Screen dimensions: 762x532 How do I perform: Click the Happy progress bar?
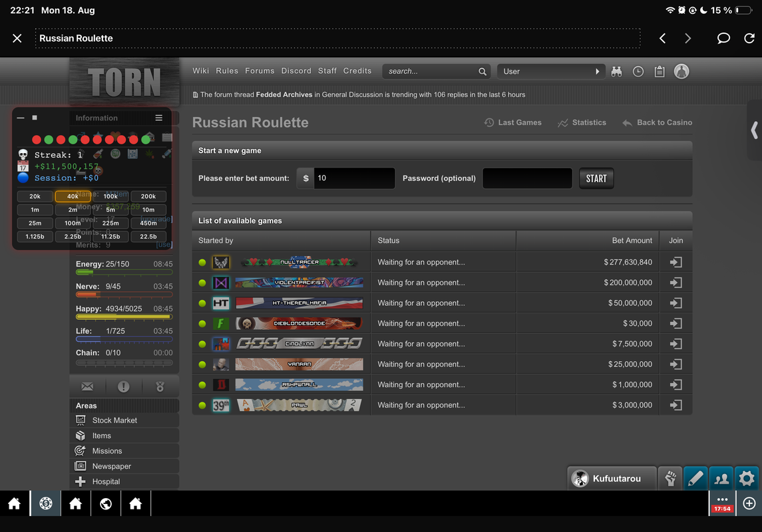point(124,317)
